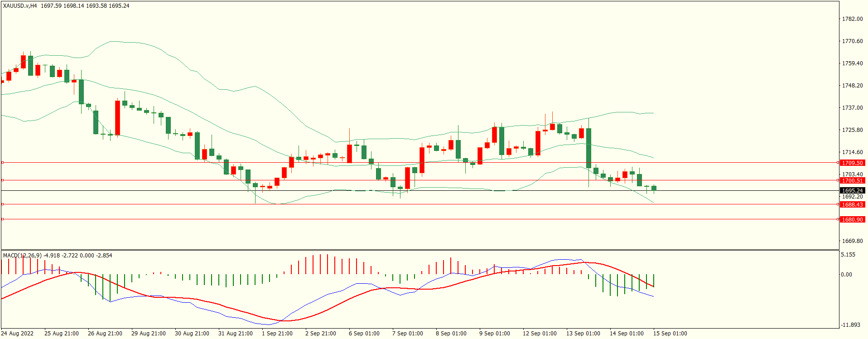
Task: Click the 1 Sep 21:00 time label
Action: click(277, 334)
